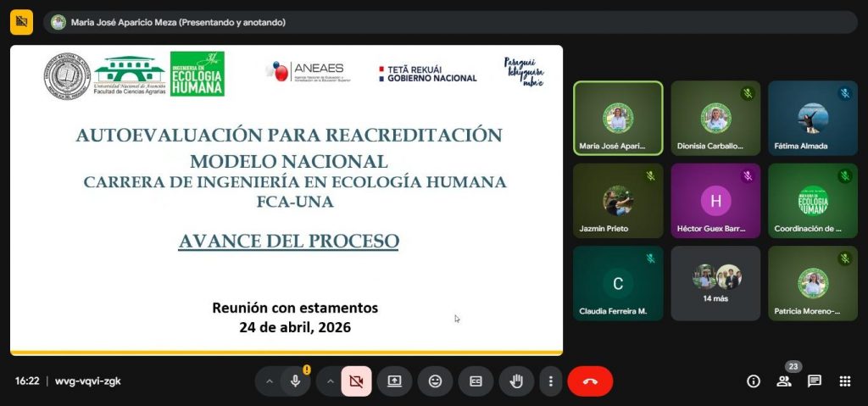Select Fátima Almada's participant tile
The width and height of the screenshot is (868, 406).
pos(813,118)
